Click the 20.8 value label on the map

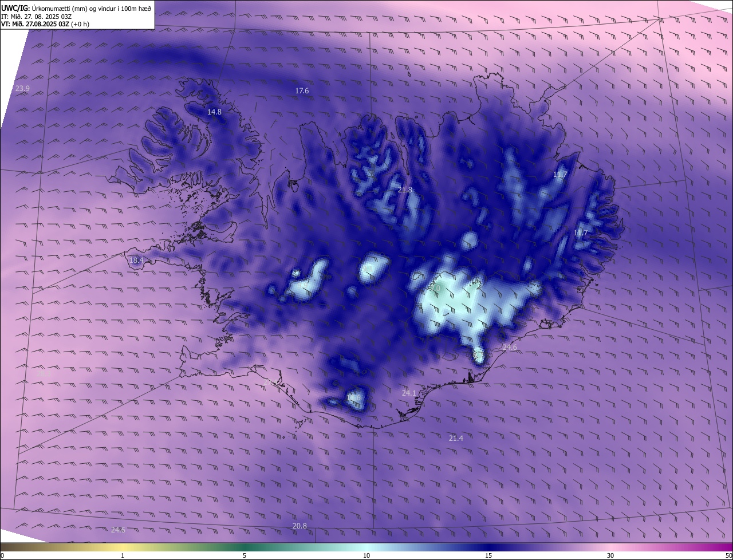(299, 526)
